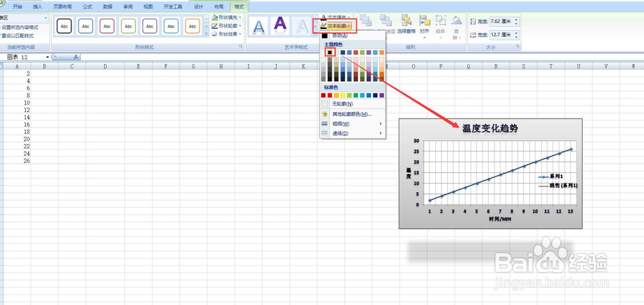
Task: Apply the purple outlined Abc shape style
Action: pos(150,26)
